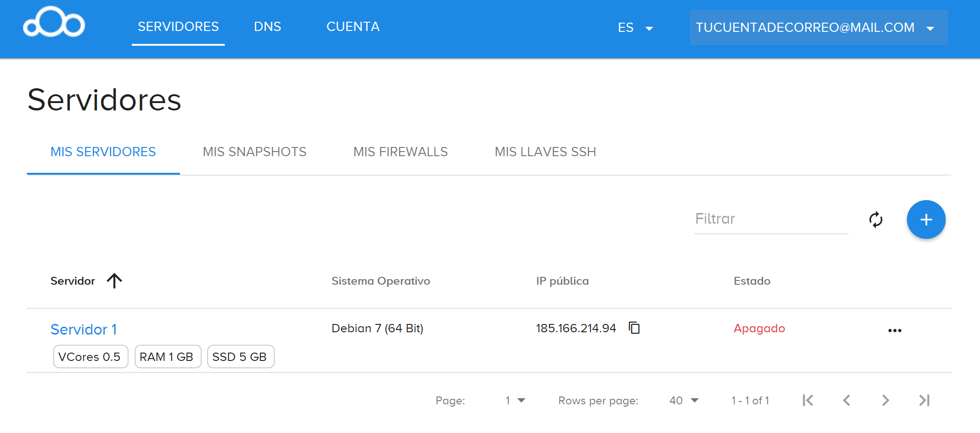Copy the public IP address 185.166.214.94

(x=634, y=328)
